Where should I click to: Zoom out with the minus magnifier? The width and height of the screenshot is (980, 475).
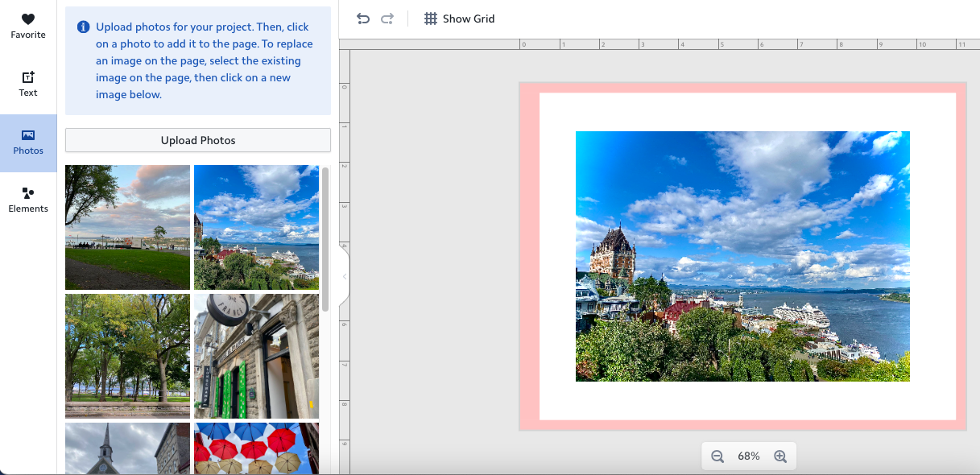(x=717, y=456)
